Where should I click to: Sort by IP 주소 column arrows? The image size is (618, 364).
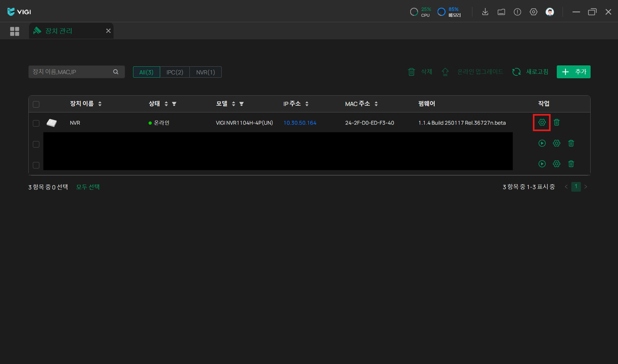click(307, 104)
